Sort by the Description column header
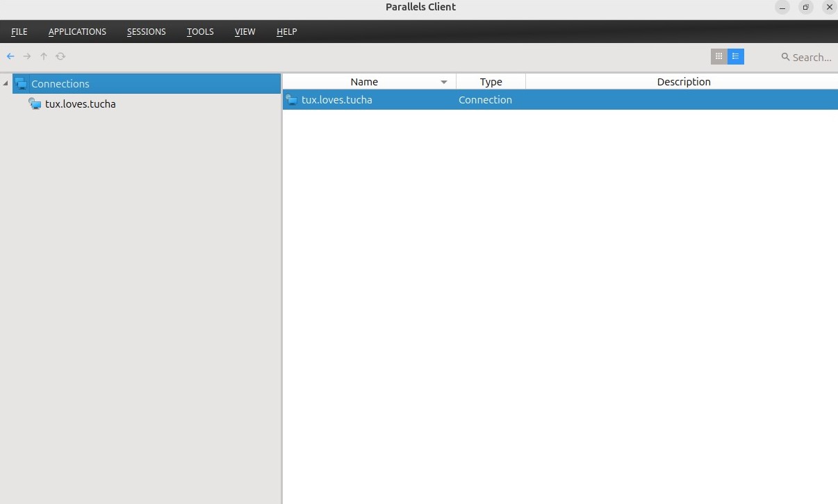This screenshot has height=504, width=838. pyautogui.click(x=684, y=81)
